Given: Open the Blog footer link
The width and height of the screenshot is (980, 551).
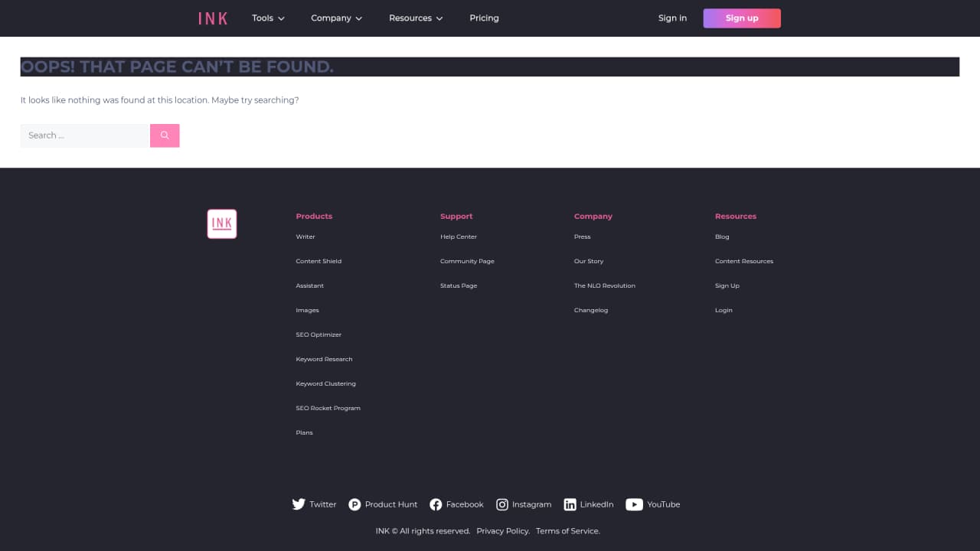Looking at the screenshot, I should [x=722, y=236].
